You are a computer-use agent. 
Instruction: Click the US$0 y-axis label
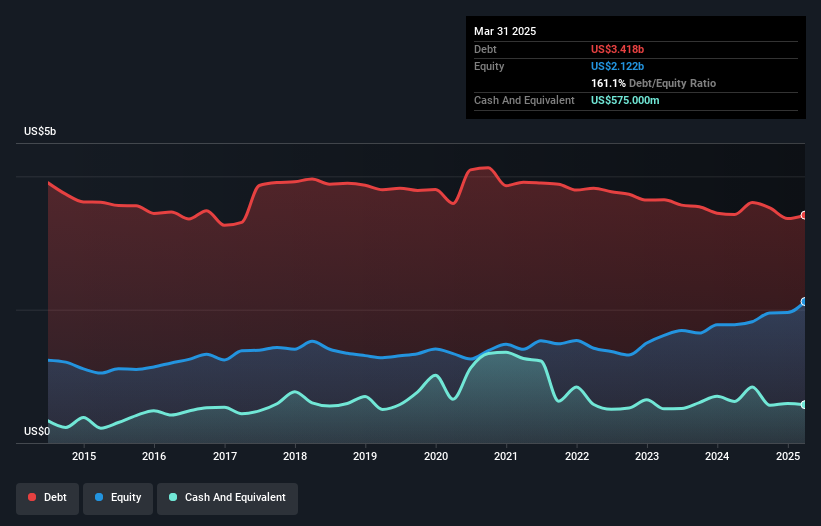(37, 431)
